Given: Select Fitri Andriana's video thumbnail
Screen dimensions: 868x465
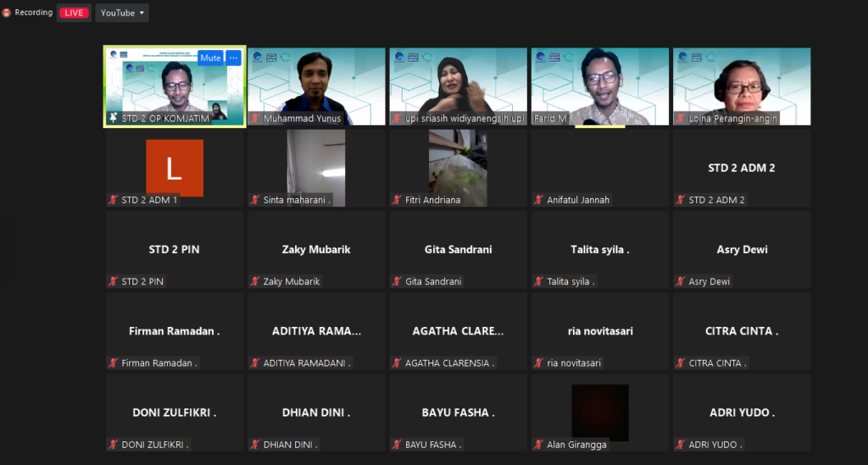Looking at the screenshot, I should (458, 166).
